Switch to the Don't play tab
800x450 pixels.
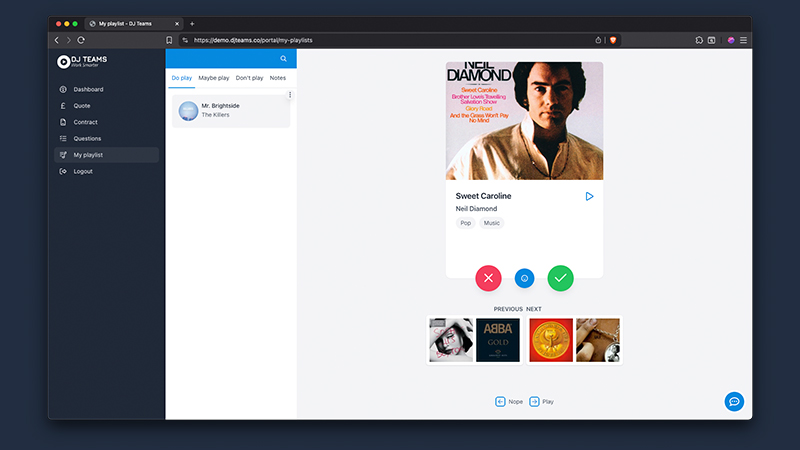tap(250, 77)
